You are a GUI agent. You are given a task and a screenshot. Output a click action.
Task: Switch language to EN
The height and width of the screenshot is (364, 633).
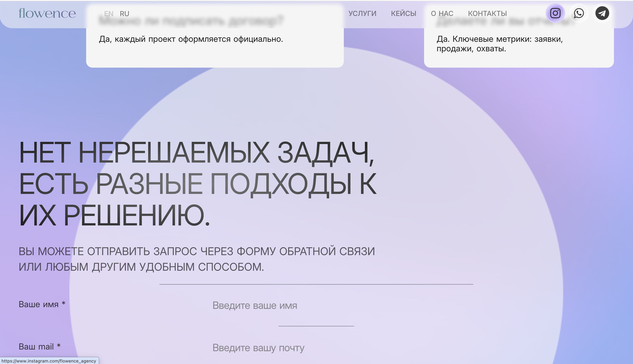click(109, 14)
